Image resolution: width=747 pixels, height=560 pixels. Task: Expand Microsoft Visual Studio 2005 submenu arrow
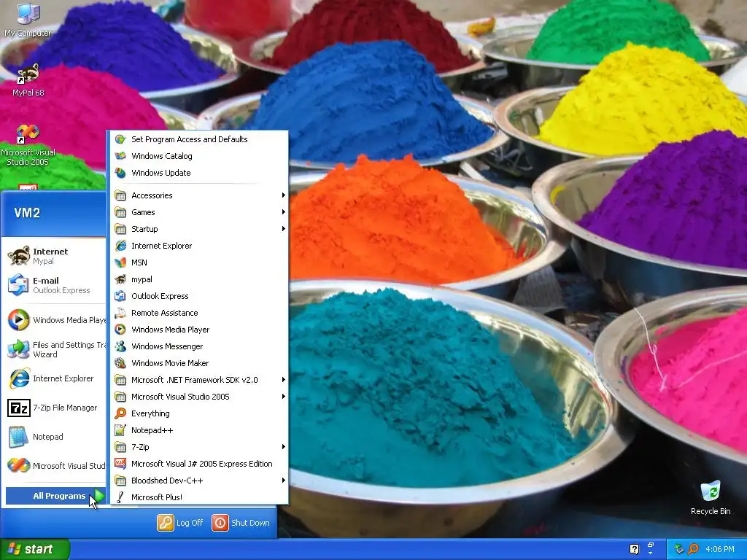(x=283, y=396)
